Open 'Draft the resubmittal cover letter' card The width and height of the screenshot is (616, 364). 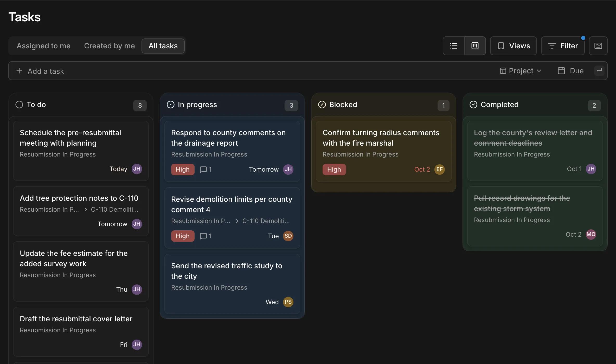pyautogui.click(x=81, y=332)
